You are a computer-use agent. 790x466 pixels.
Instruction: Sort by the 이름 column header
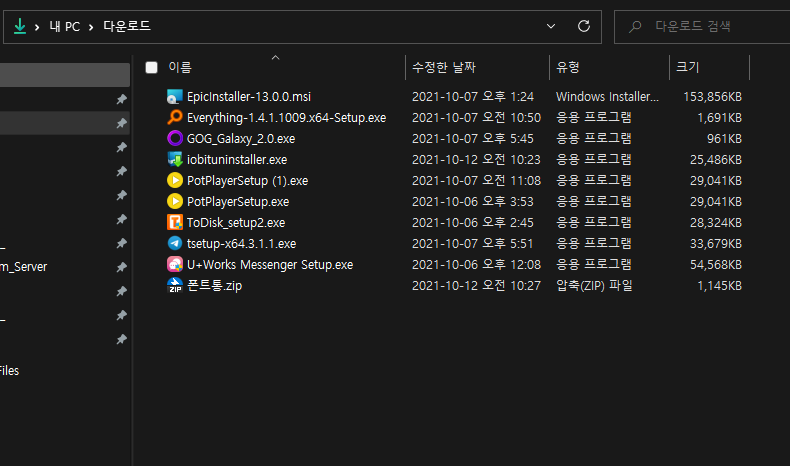tap(180, 68)
